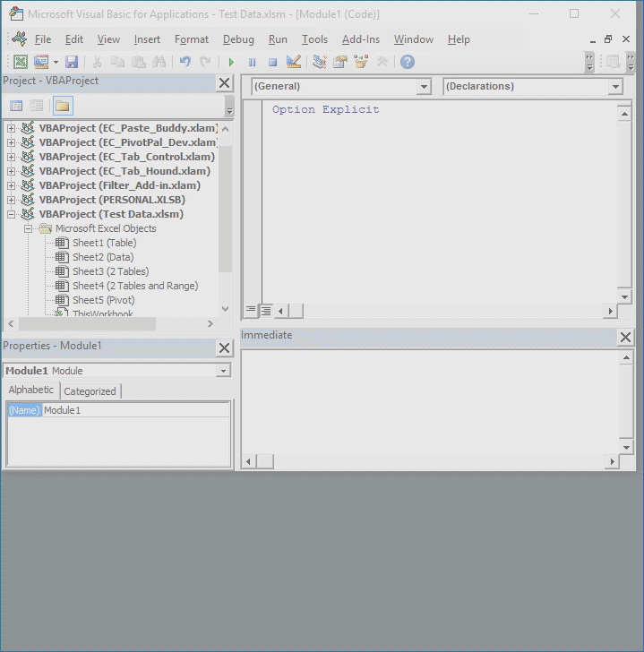Image resolution: width=644 pixels, height=652 pixels.
Task: Open the Run menu
Action: 278,39
